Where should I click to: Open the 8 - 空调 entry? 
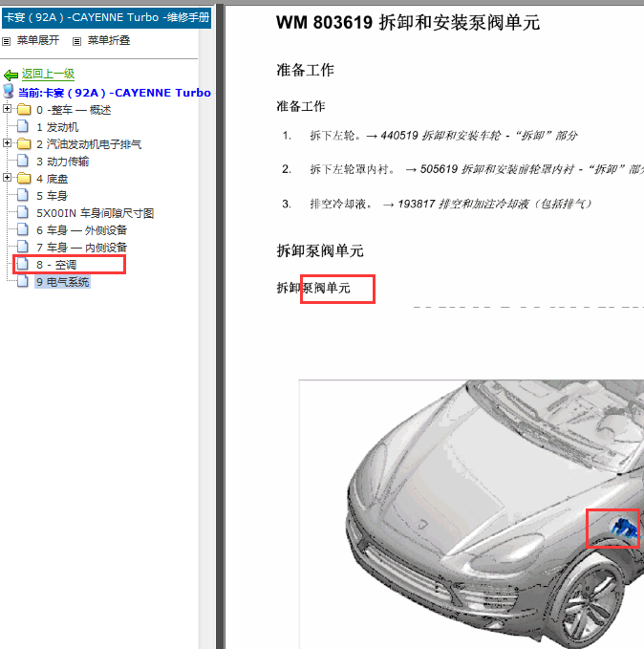click(x=56, y=265)
